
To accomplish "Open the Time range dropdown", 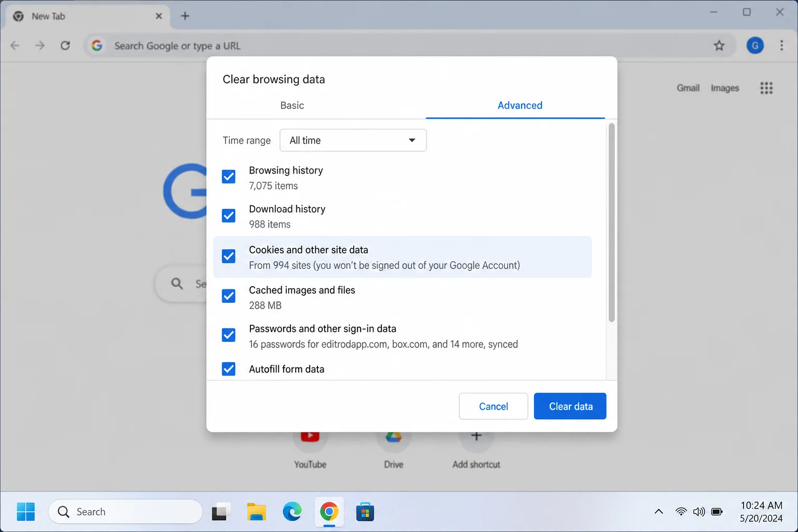I will coord(353,140).
